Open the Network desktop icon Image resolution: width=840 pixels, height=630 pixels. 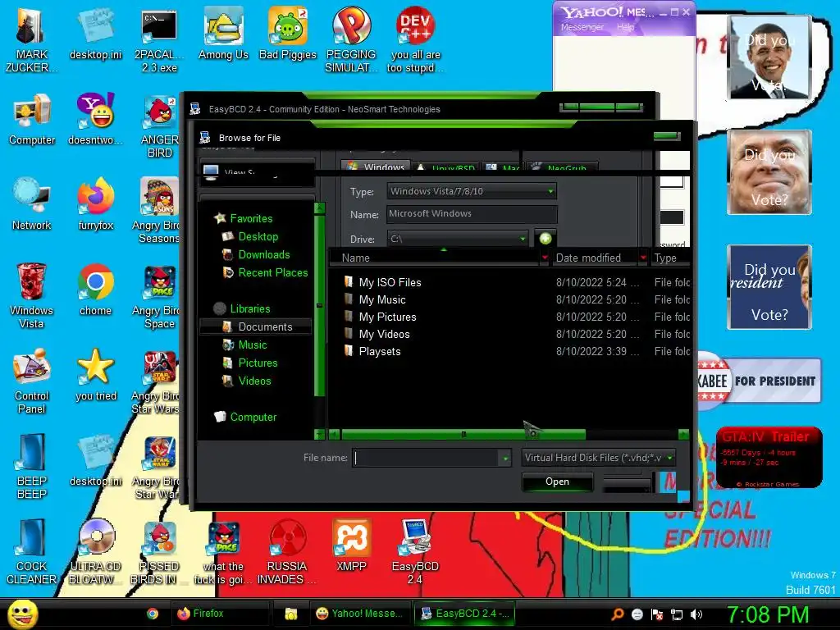click(32, 204)
